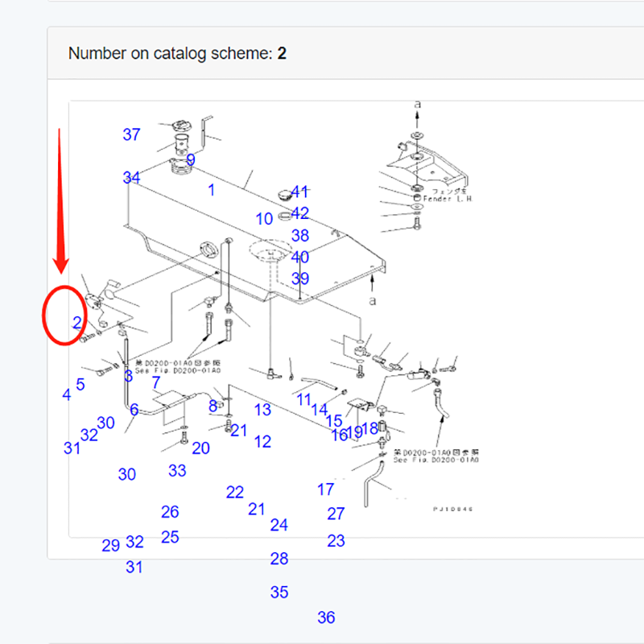Screen dimensions: 644x644
Task: Select part number 17 on the scheme
Action: point(326,489)
